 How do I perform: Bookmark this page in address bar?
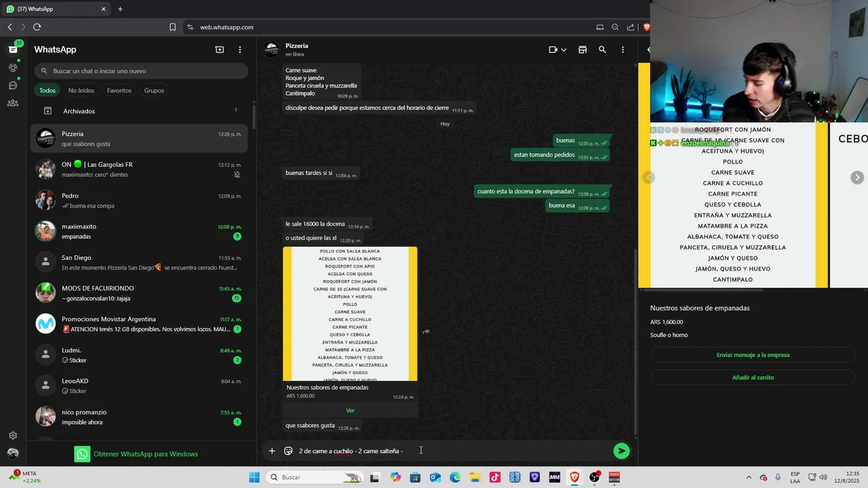point(172,27)
